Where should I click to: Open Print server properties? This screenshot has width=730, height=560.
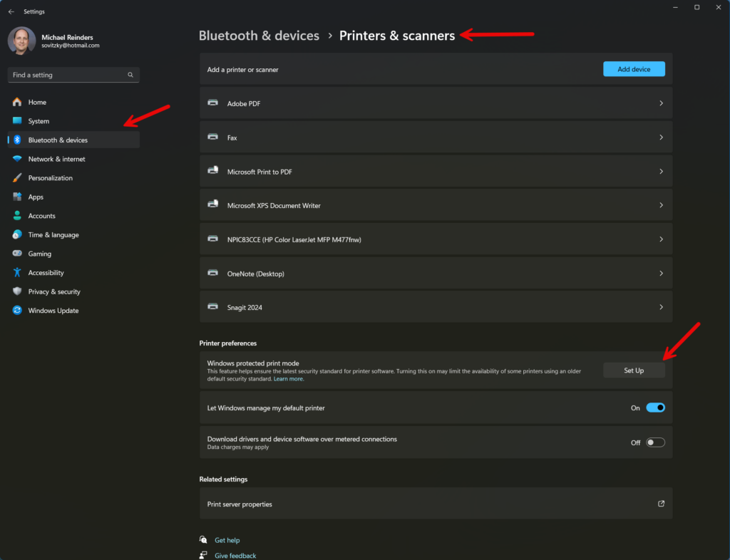(x=436, y=504)
